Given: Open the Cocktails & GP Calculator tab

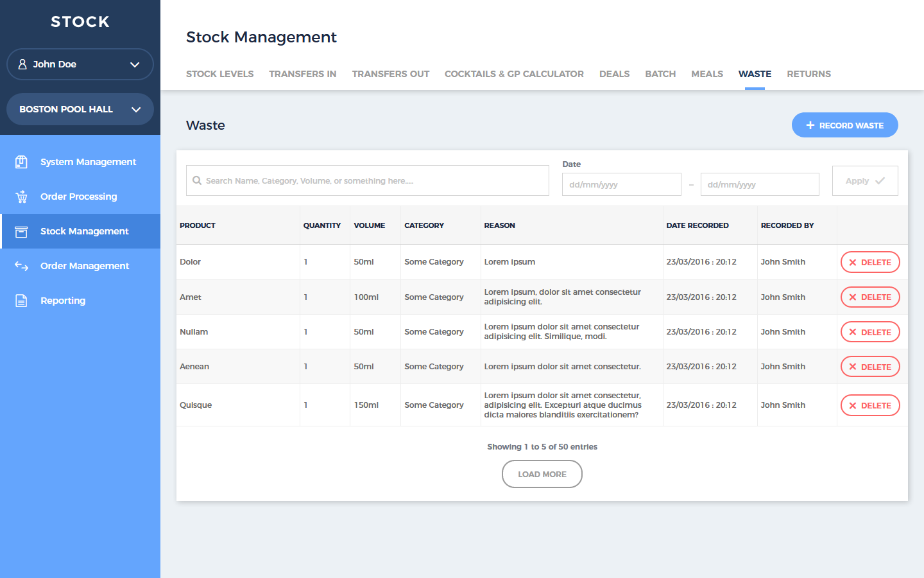Looking at the screenshot, I should (514, 74).
